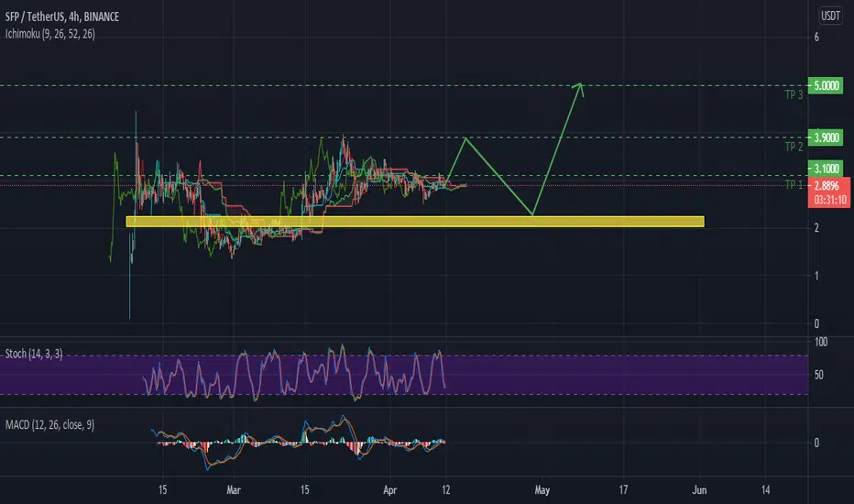Click the May date label on time axis
Viewport: 854px width, 504px height.
click(542, 490)
